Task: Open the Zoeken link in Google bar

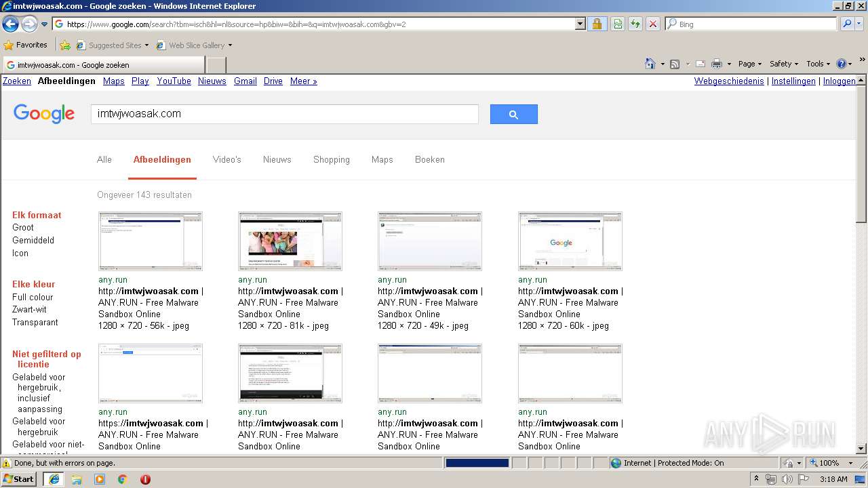Action: tap(17, 81)
